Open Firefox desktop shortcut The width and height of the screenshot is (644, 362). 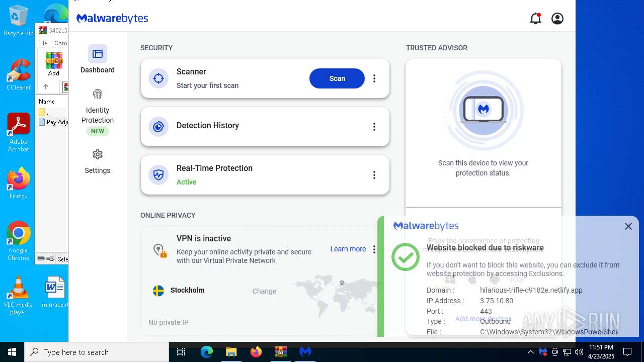19,183
